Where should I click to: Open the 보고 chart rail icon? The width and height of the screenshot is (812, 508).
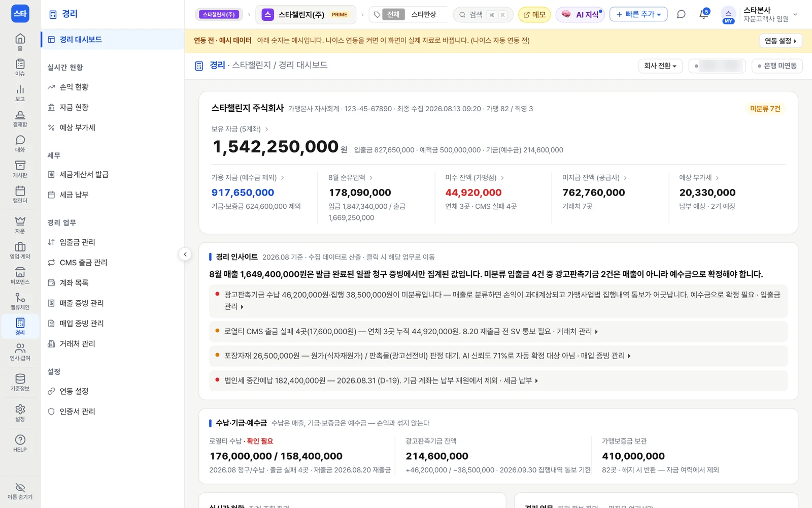click(20, 92)
